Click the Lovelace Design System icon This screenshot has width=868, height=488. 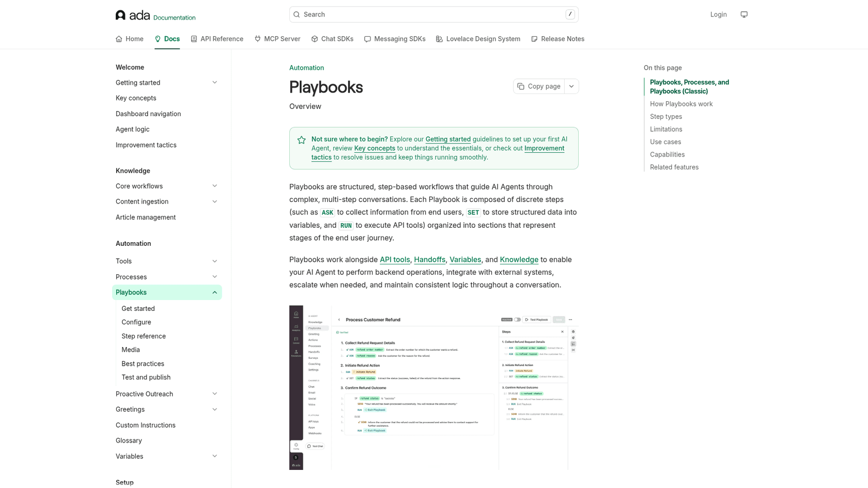pyautogui.click(x=439, y=39)
